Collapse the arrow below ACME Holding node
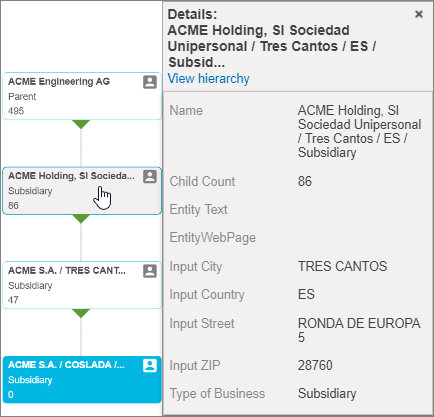The image size is (434, 417). tap(81, 219)
